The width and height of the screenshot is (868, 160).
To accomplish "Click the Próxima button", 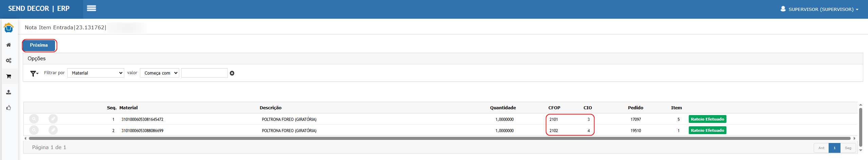I will (39, 45).
